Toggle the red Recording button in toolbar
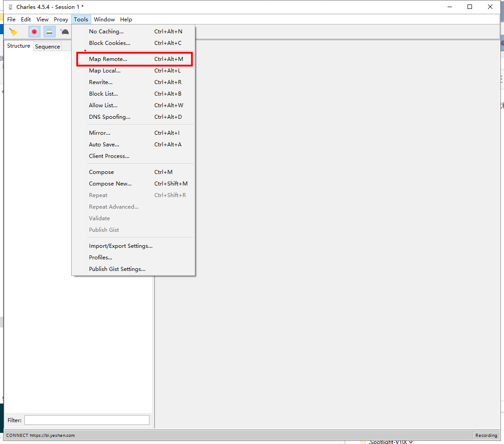 (x=34, y=32)
